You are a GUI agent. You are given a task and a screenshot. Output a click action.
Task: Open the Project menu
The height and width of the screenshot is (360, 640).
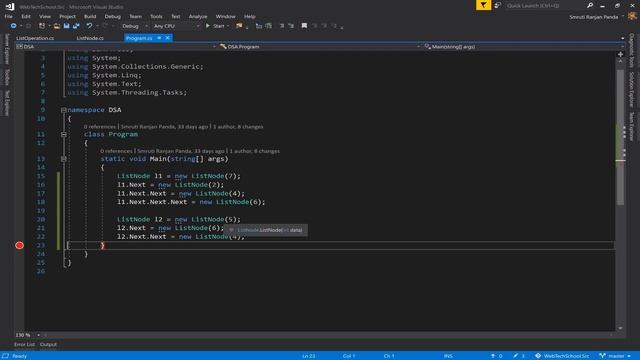[x=67, y=17]
